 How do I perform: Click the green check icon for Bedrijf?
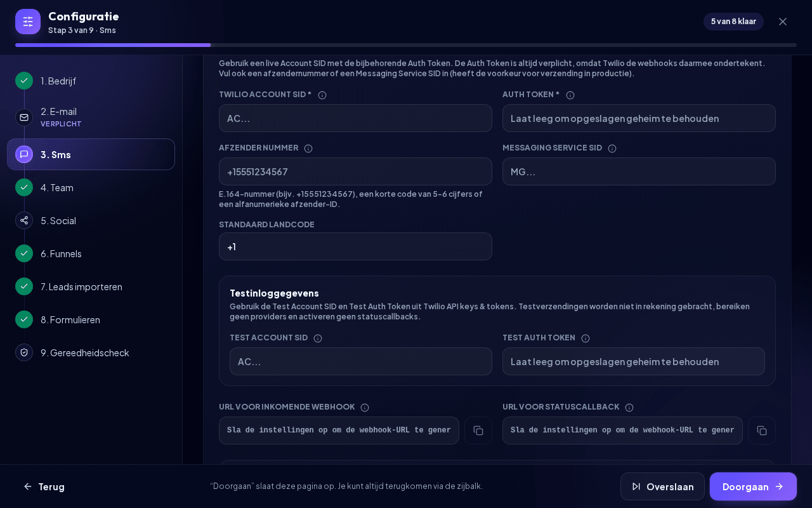pyautogui.click(x=24, y=81)
